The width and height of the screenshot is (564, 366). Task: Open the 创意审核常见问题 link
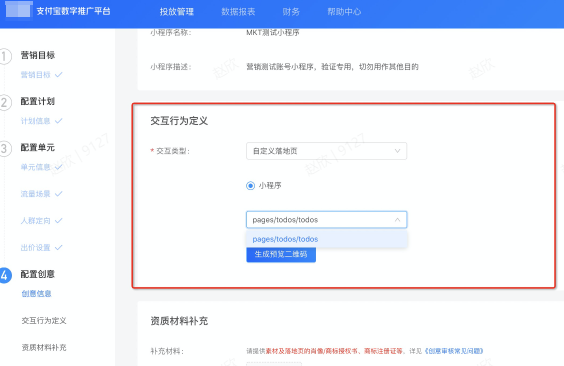pyautogui.click(x=454, y=351)
